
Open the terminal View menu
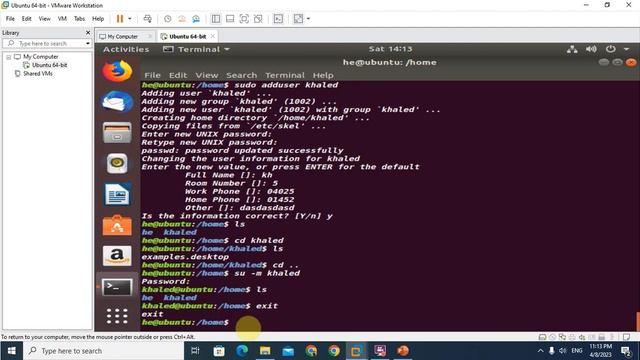coord(207,76)
